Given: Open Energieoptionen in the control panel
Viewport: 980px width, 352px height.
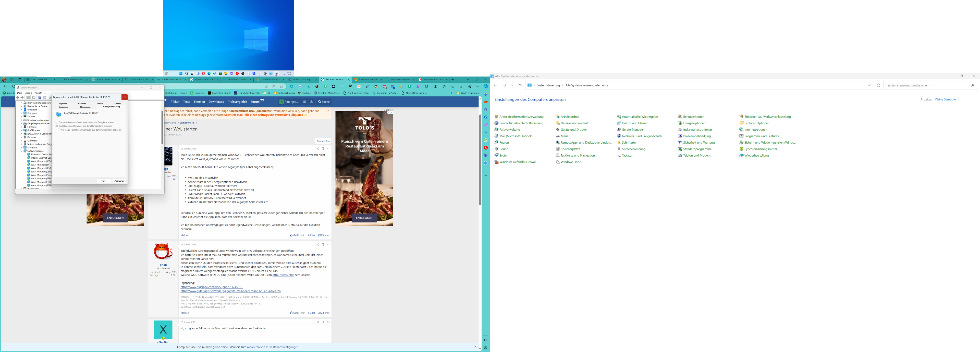Looking at the screenshot, I should click(694, 123).
